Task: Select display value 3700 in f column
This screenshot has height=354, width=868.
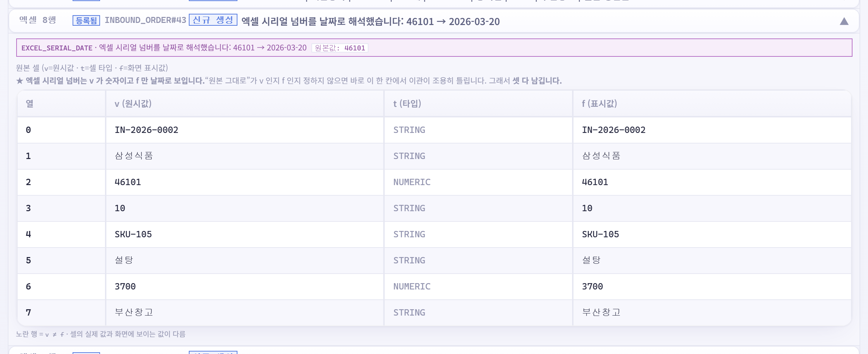Action: point(592,286)
